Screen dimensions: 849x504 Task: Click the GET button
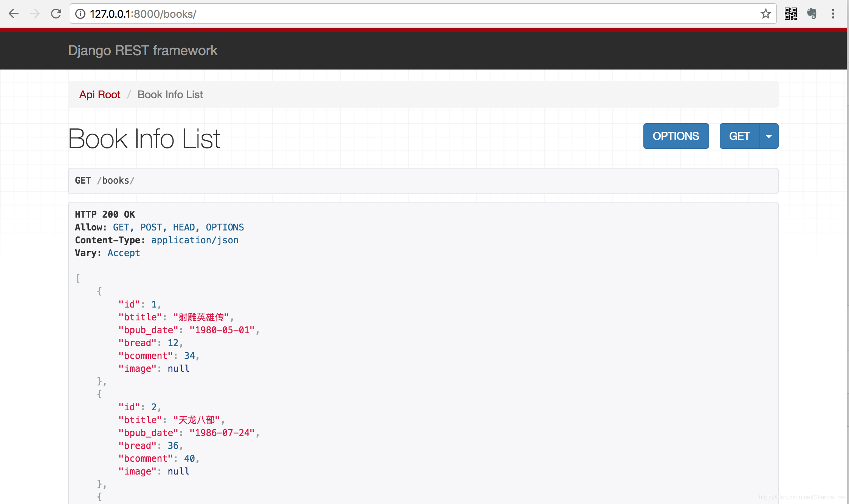point(739,136)
